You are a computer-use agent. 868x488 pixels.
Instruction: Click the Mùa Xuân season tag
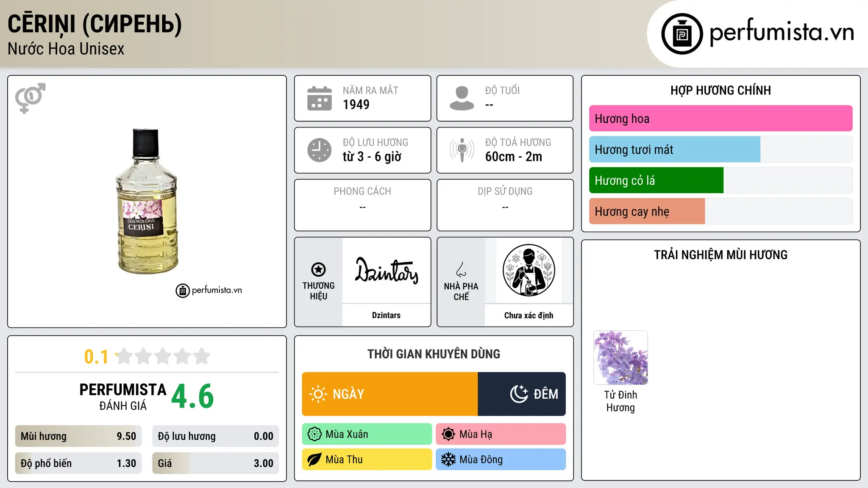pyautogui.click(x=367, y=434)
